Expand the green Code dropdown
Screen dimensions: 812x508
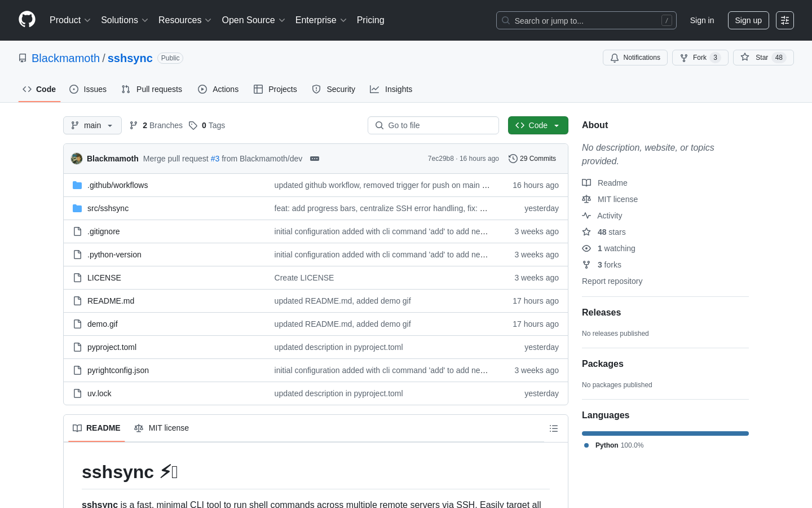[538, 125]
